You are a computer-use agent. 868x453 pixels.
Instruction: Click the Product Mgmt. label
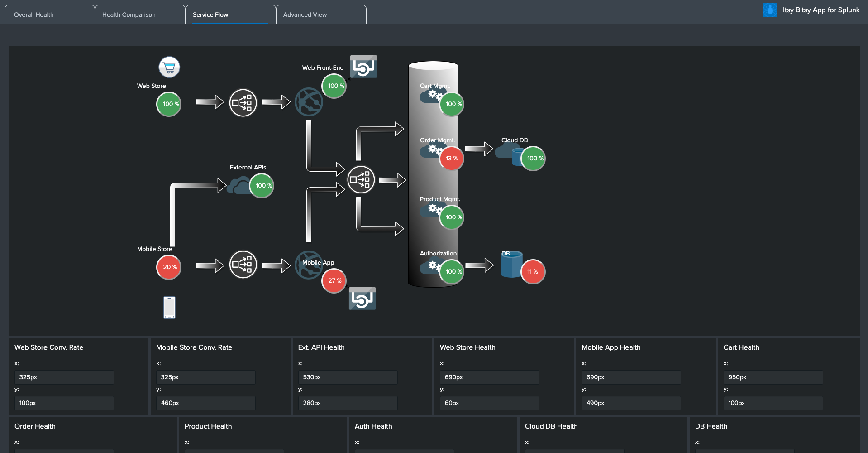pyautogui.click(x=440, y=199)
